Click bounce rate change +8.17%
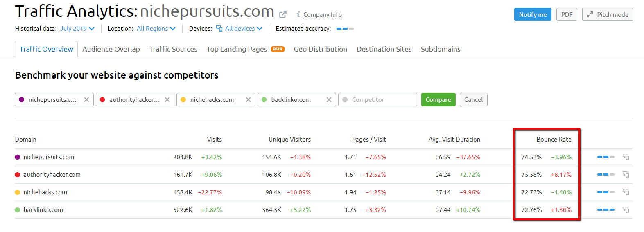The width and height of the screenshot is (644, 232). click(561, 175)
